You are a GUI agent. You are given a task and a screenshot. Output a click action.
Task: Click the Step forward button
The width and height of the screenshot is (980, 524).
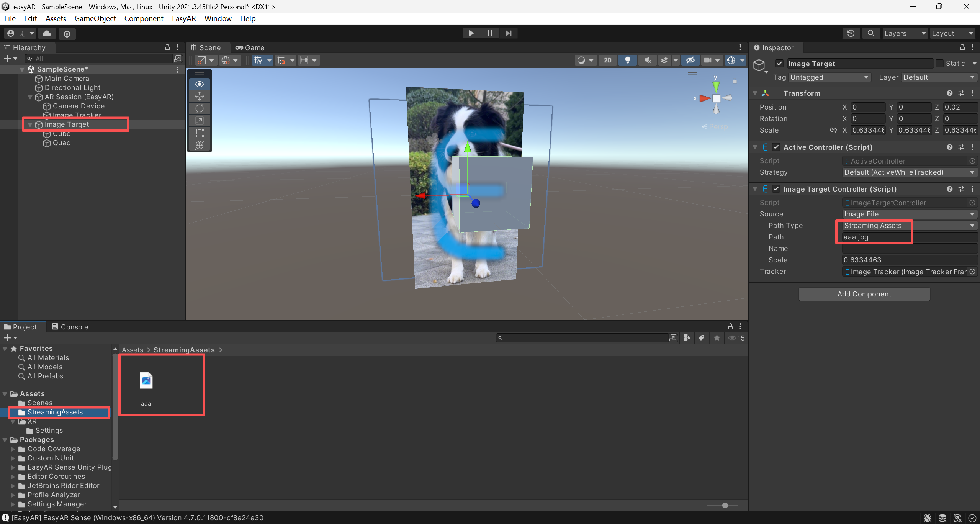pos(508,33)
